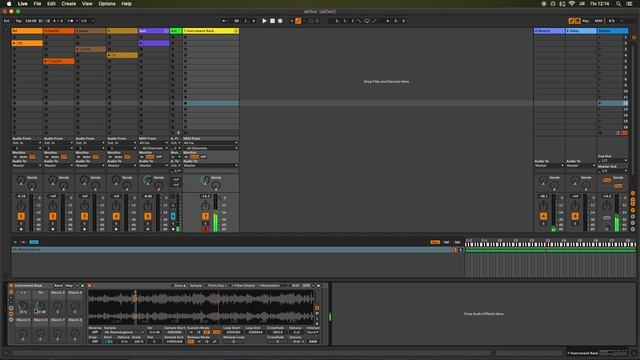This screenshot has height=360, width=640.
Task: Toggle the Ext sync button
Action: point(7,21)
